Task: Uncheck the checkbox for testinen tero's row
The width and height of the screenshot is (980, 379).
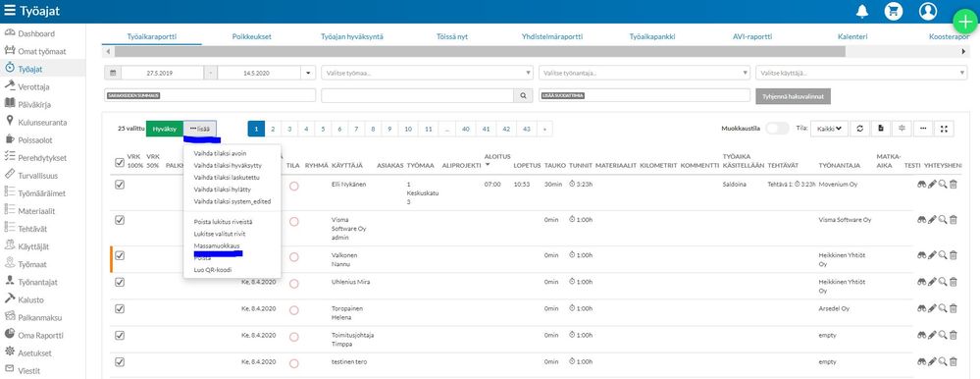Action: [x=120, y=361]
